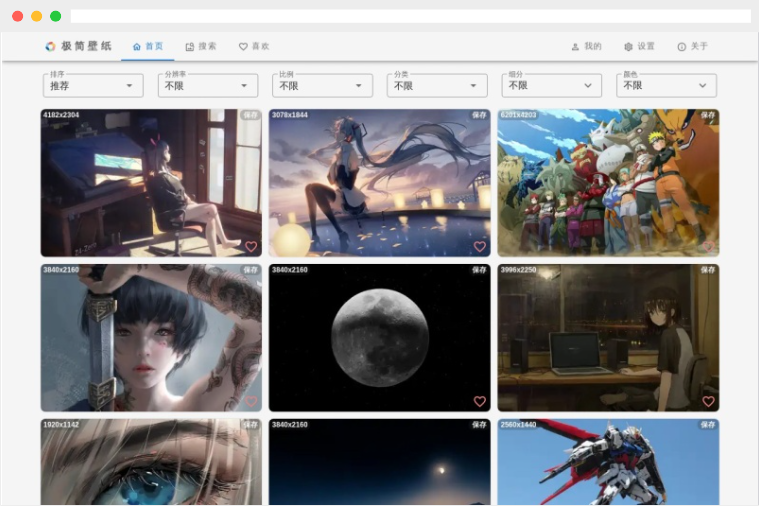This screenshot has width=759, height=506.
Task: Save the 3078x1844 wallpaper with 保存
Action: pos(479,115)
